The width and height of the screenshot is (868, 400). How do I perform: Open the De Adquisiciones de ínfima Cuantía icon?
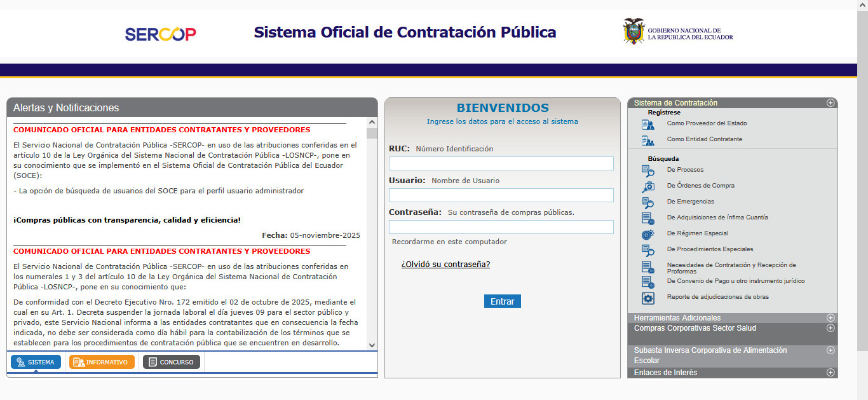648,218
